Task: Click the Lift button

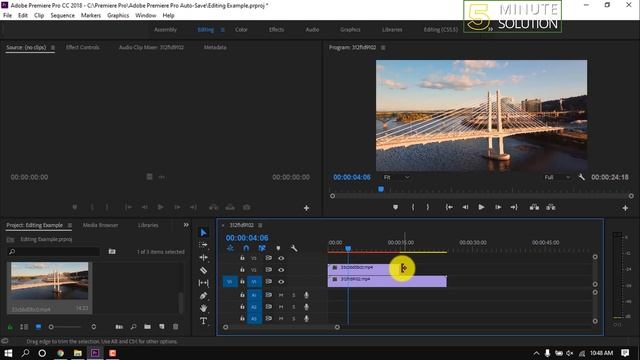Action: [x=534, y=207]
